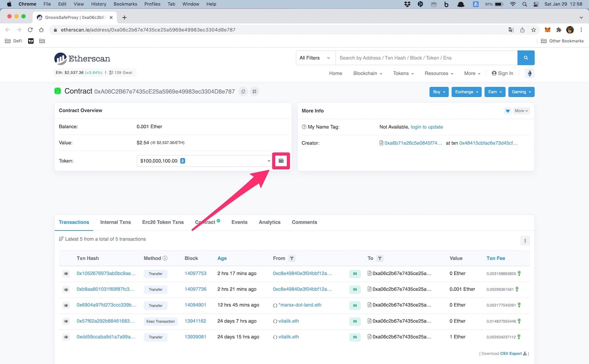Expand Tokens navigation menu
Viewport: 589px width, 364px height.
[403, 73]
